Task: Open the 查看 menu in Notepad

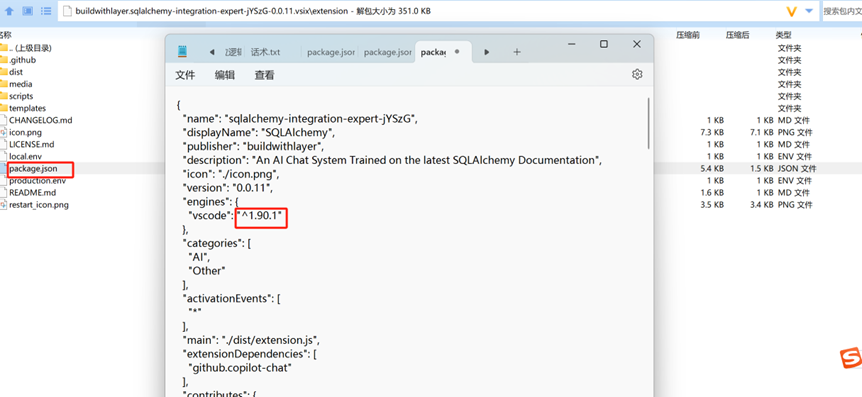Action: 264,75
